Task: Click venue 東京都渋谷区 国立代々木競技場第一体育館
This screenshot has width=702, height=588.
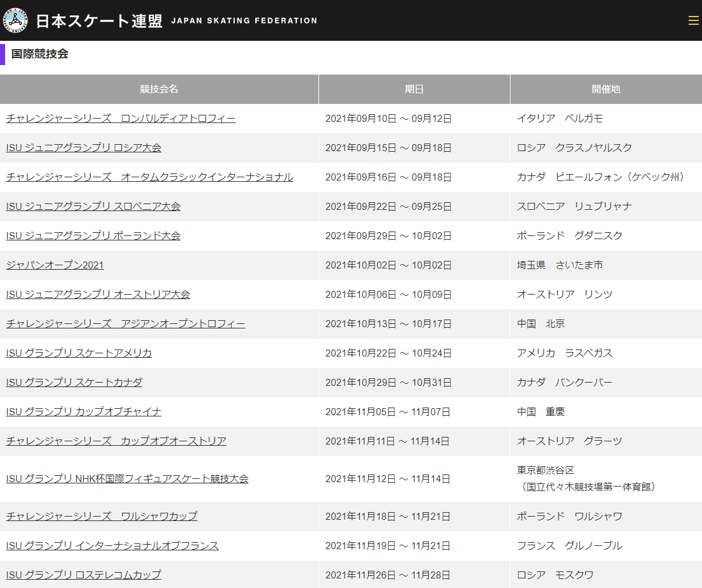Action: (x=587, y=479)
